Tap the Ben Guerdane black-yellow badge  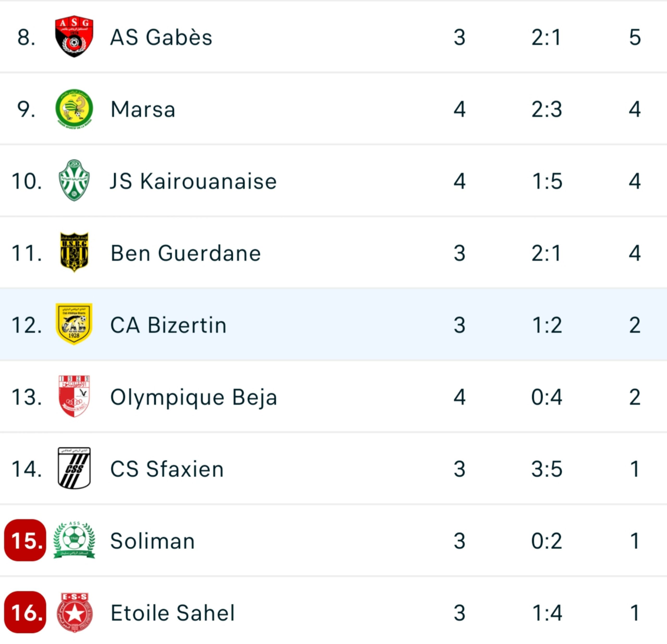pos(74,252)
